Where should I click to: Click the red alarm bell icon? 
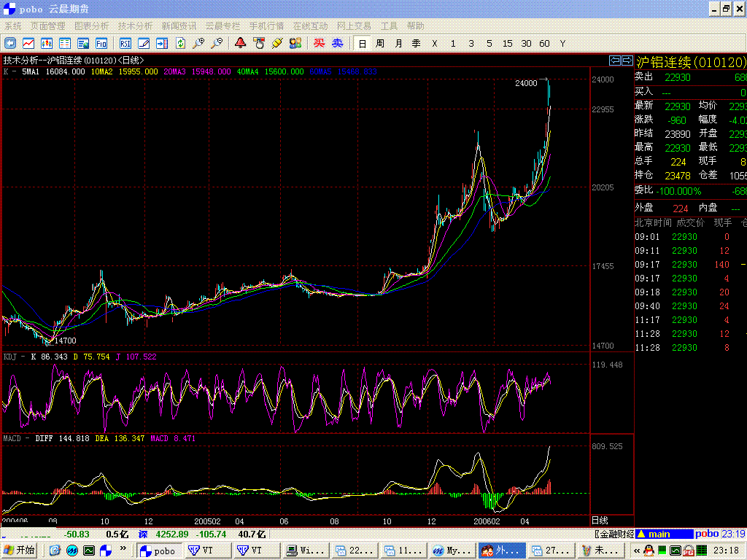(240, 43)
